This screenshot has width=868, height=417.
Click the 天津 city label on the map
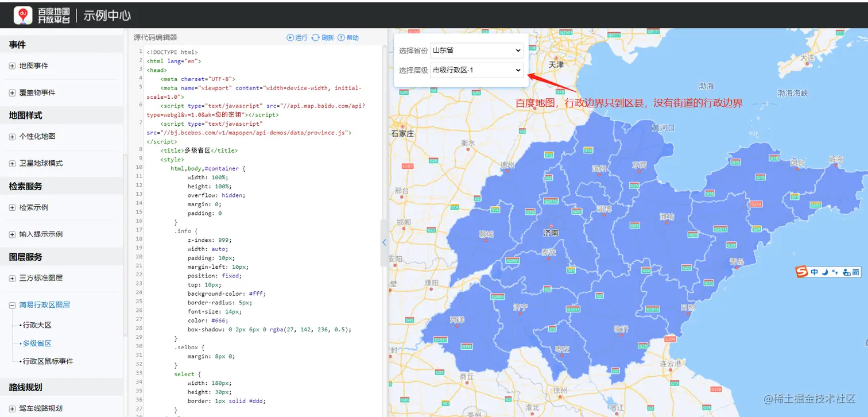point(556,65)
